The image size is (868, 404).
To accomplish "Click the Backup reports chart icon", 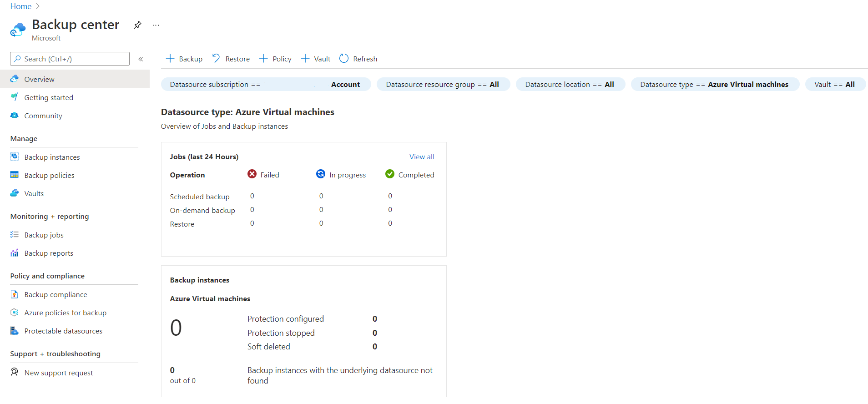I will click(15, 252).
